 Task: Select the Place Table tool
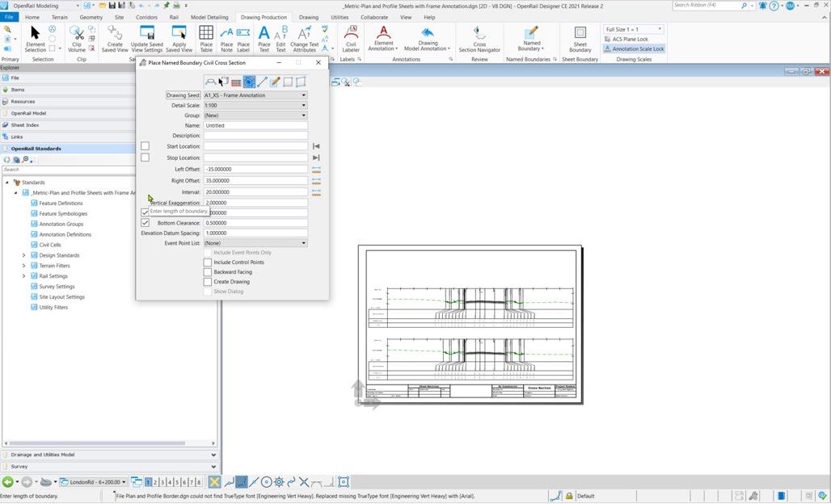(x=206, y=36)
